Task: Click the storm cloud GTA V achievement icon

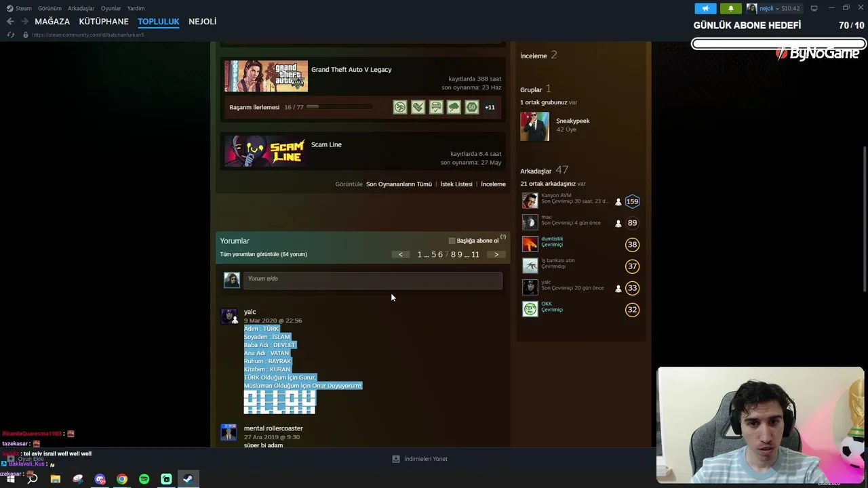Action: [454, 107]
